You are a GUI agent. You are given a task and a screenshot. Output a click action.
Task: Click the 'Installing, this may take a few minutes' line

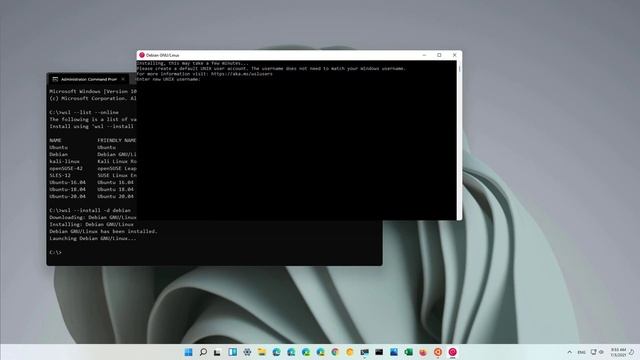tap(192, 63)
